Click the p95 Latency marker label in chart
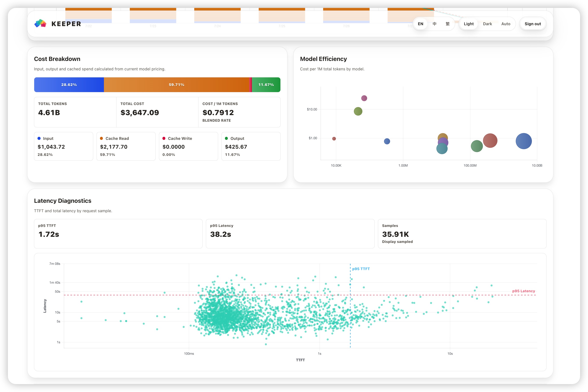The width and height of the screenshot is (588, 392). pyautogui.click(x=524, y=291)
